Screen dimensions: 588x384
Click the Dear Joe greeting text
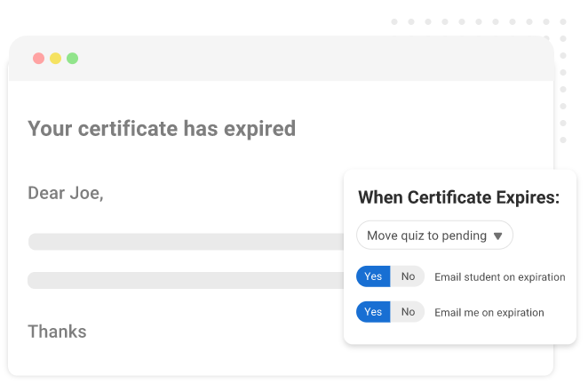[x=66, y=193]
